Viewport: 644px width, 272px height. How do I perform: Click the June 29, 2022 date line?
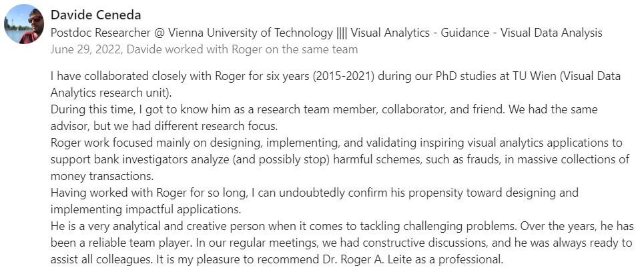click(204, 49)
